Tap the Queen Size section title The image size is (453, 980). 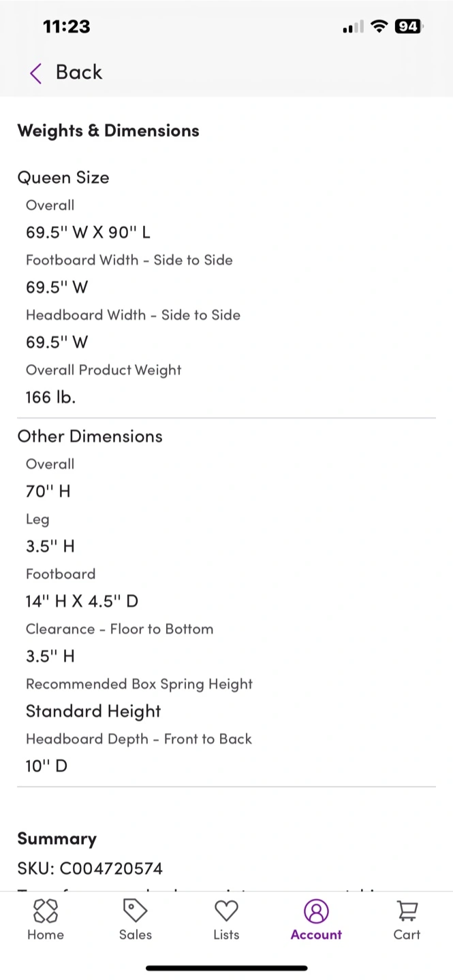(x=63, y=178)
